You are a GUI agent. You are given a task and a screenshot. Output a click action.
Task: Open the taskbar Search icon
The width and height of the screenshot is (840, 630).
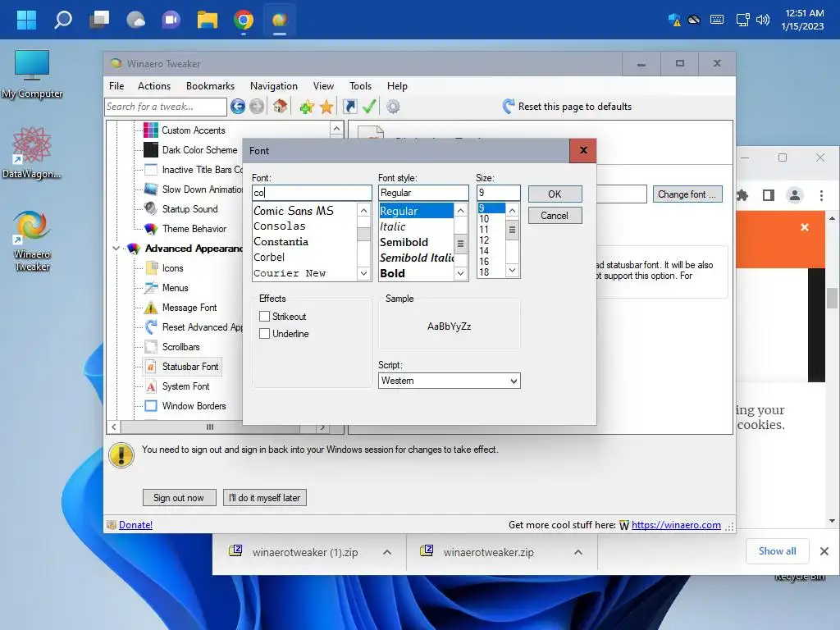[62, 20]
